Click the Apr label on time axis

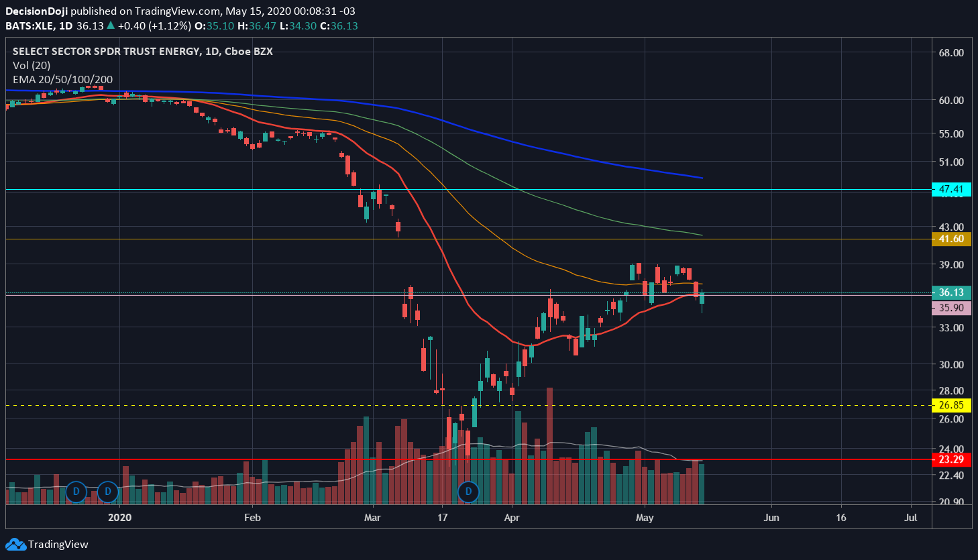(512, 517)
